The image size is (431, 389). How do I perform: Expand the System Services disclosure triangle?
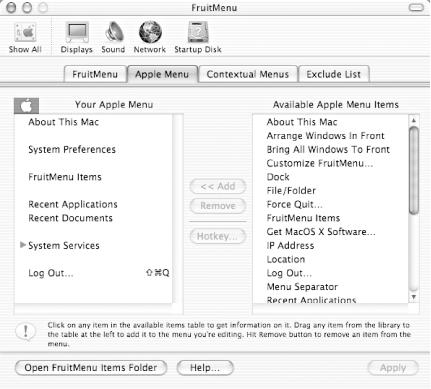(23, 245)
